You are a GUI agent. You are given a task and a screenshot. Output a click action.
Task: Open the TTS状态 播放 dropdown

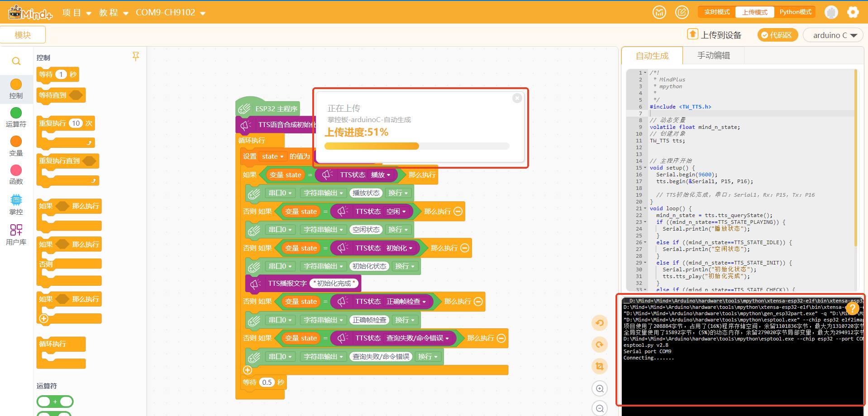point(380,175)
